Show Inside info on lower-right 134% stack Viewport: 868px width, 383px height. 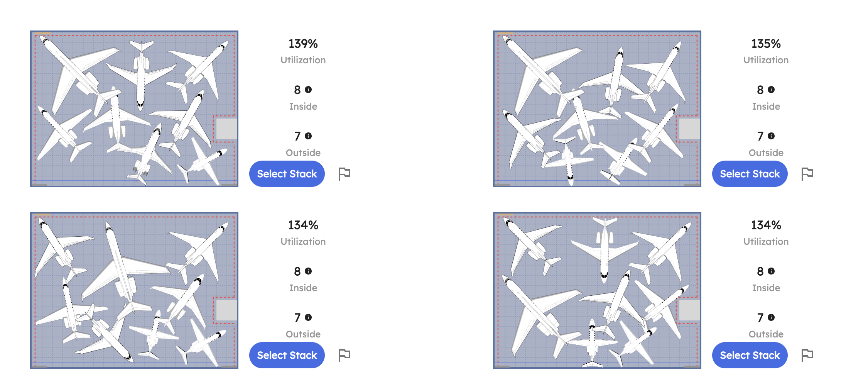tap(771, 271)
